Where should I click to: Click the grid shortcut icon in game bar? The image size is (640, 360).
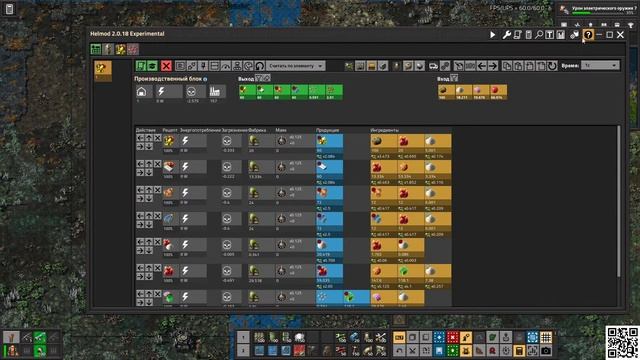(546, 337)
